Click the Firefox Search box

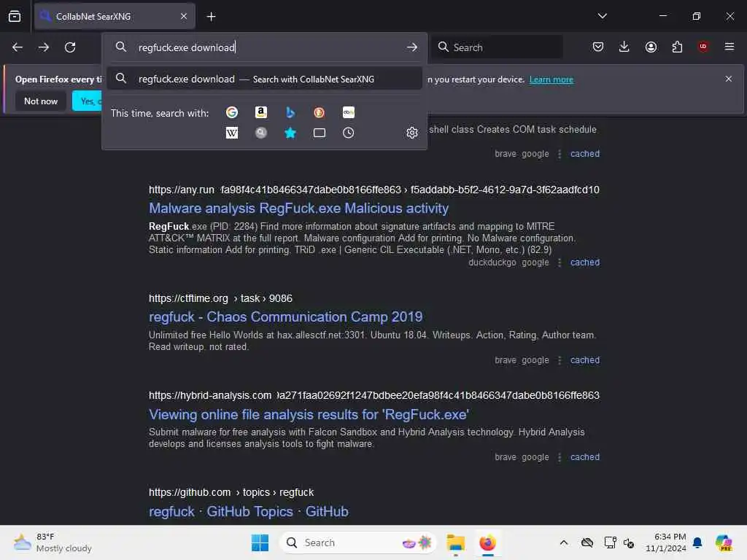point(498,47)
